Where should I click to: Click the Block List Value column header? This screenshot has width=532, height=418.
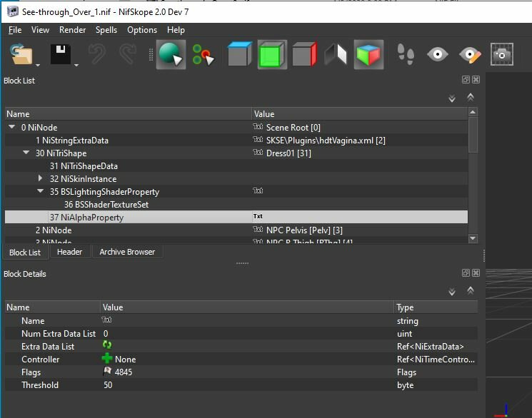coord(359,114)
